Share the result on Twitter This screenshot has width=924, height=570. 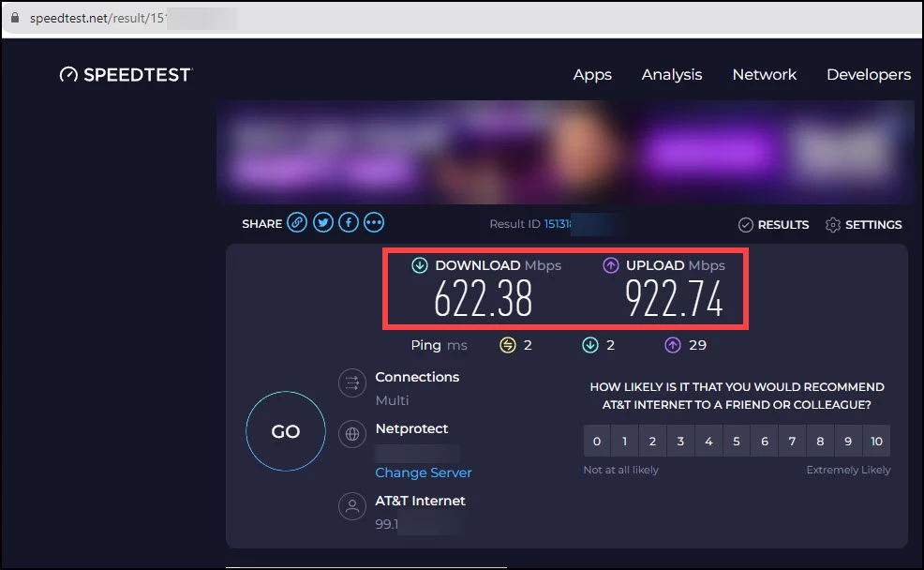pyautogui.click(x=323, y=223)
